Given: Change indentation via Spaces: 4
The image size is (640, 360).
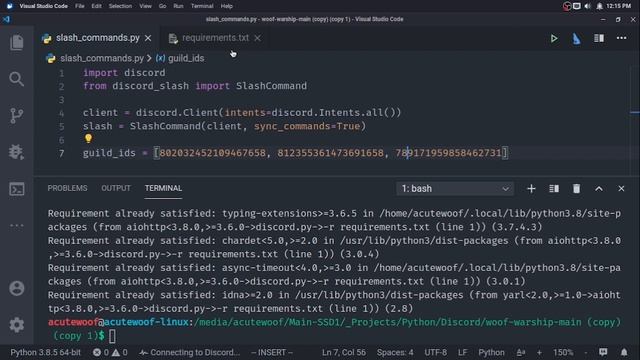Looking at the screenshot, I should click(395, 352).
